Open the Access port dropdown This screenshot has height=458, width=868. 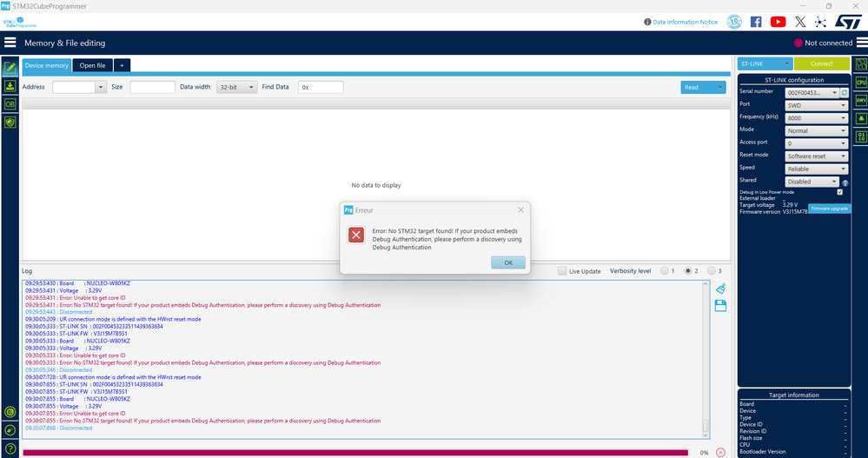817,144
